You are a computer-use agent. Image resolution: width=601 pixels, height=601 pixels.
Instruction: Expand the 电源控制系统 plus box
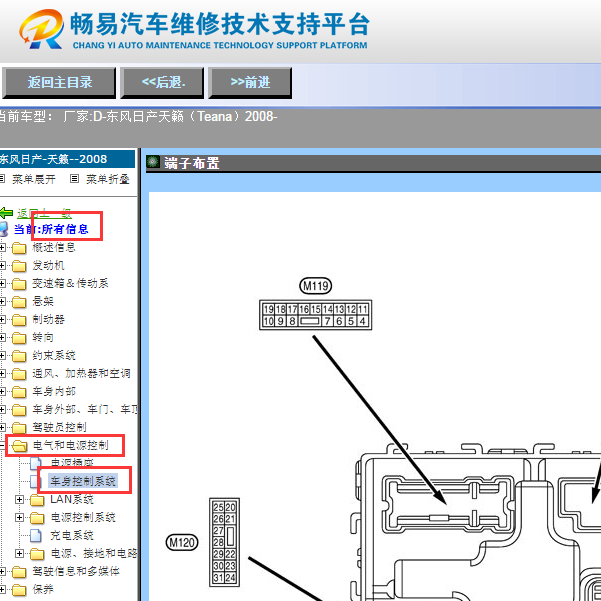pyautogui.click(x=19, y=517)
